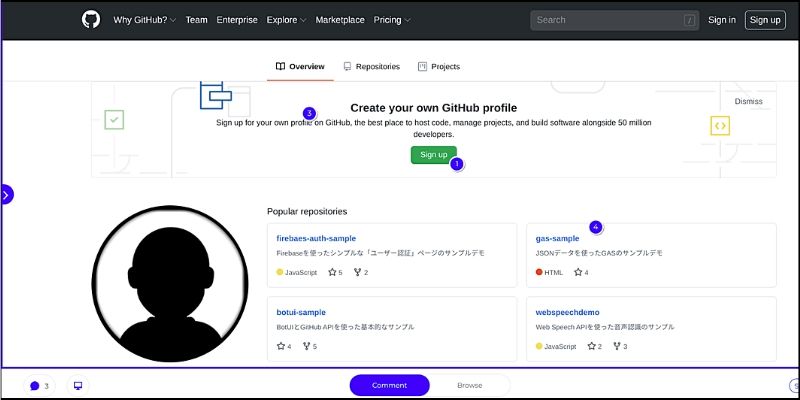Expand the Why GitHub? dropdown
Image resolution: width=800 pixels, height=400 pixels.
tap(144, 20)
